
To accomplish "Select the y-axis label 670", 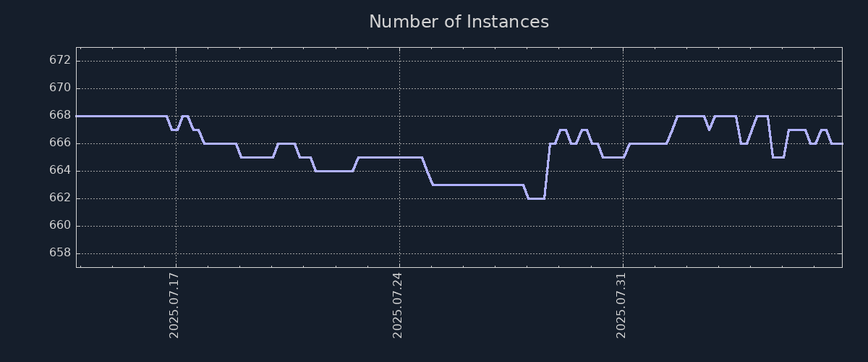I will 60,88.
